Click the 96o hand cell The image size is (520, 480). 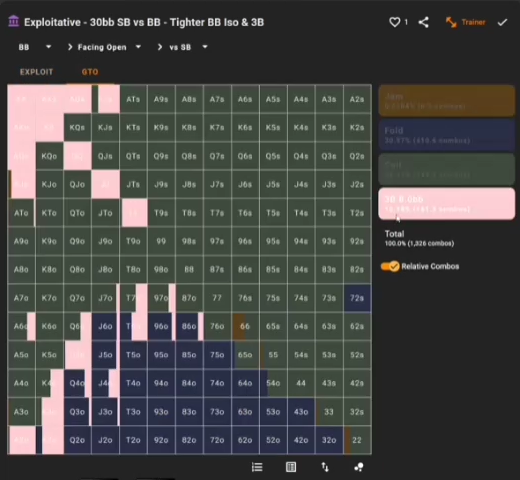tap(161, 326)
